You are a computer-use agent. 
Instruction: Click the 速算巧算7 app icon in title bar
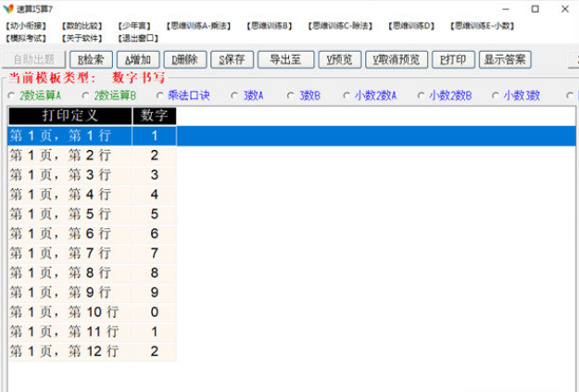(x=8, y=8)
